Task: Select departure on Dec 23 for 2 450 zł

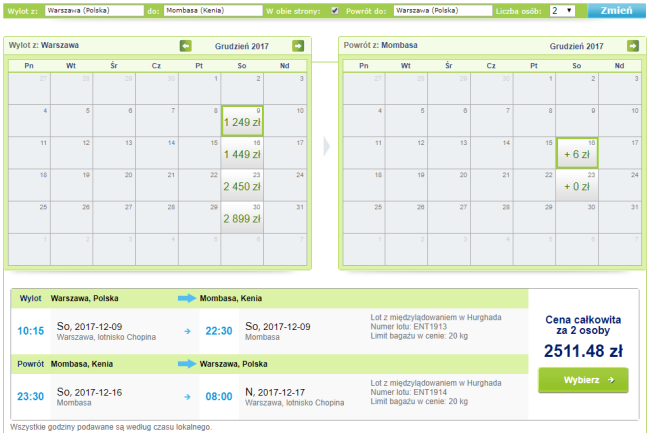Action: pyautogui.click(x=243, y=185)
